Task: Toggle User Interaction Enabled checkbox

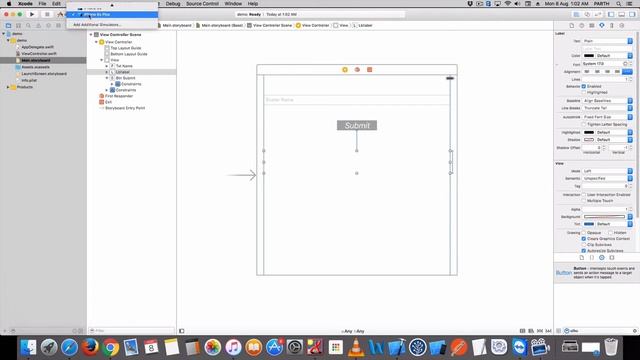Action: click(584, 195)
